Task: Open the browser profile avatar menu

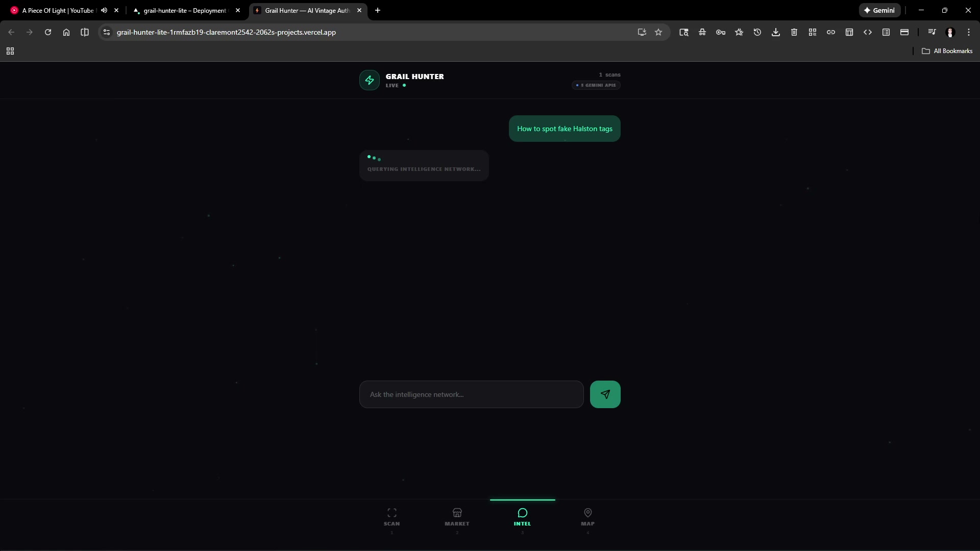Action: pos(950,32)
